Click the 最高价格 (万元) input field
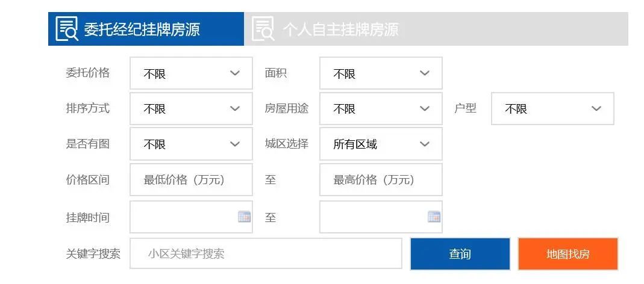The height and width of the screenshot is (284, 644). [x=381, y=180]
